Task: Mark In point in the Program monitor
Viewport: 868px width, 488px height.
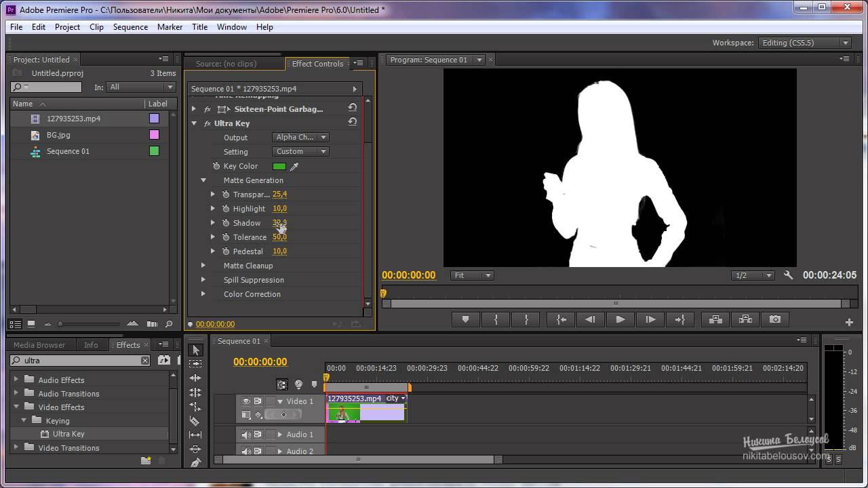Action: point(496,319)
